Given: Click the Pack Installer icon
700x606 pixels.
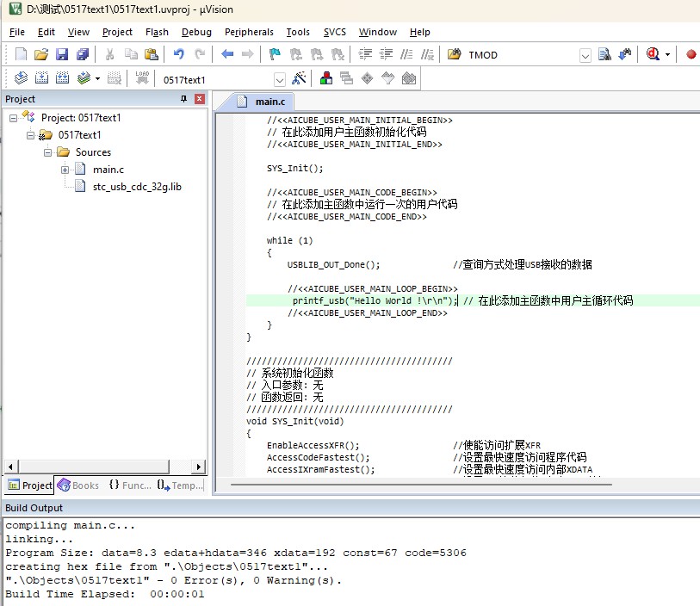Looking at the screenshot, I should pos(408,78).
